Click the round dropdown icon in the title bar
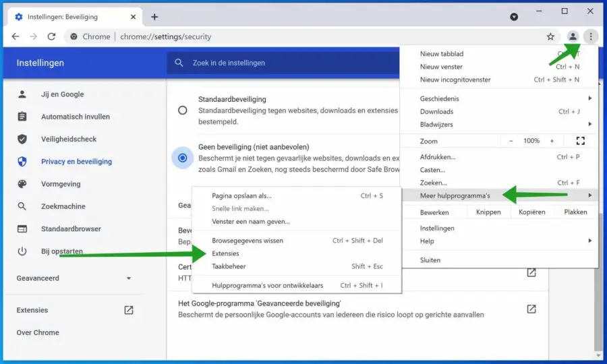Screen dimensions: 607x364 514,17
